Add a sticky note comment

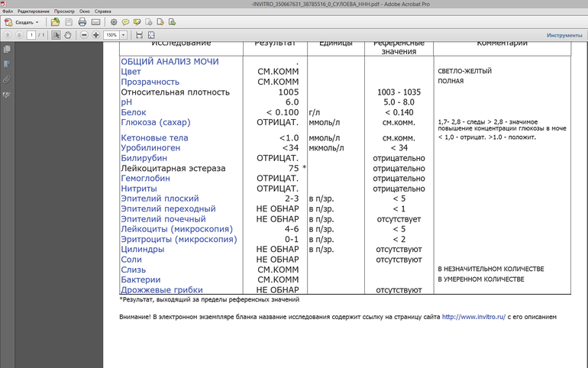125,22
